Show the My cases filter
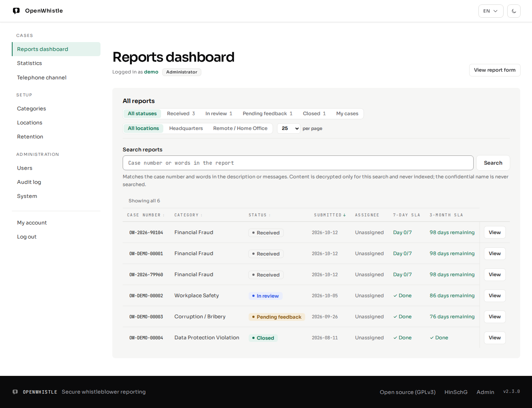The height and width of the screenshot is (408, 532). (347, 113)
